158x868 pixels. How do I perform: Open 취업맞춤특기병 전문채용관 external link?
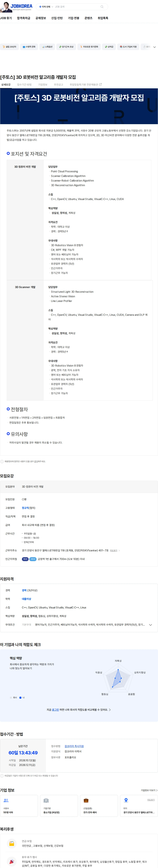point(85,85)
